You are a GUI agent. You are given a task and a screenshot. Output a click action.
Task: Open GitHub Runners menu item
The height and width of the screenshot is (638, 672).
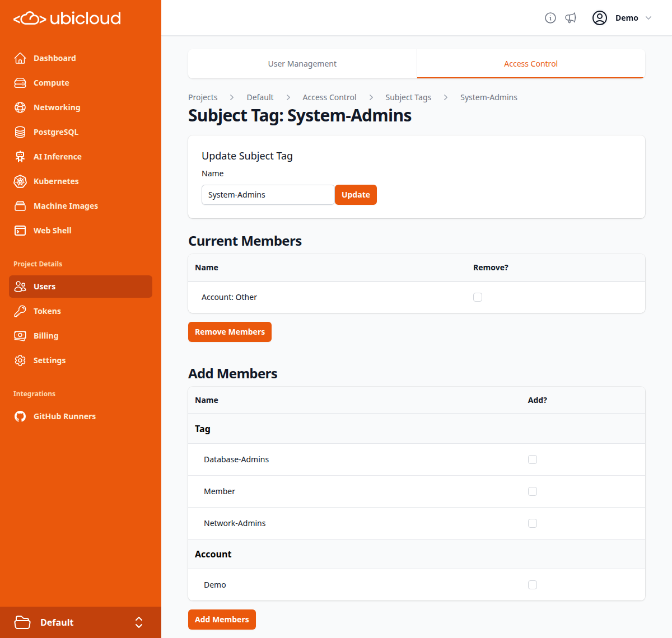pyautogui.click(x=81, y=416)
